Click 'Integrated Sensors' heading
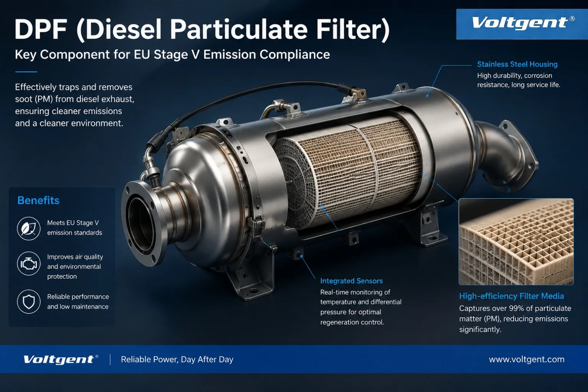Viewport: 588px width, 392px height. tap(351, 281)
